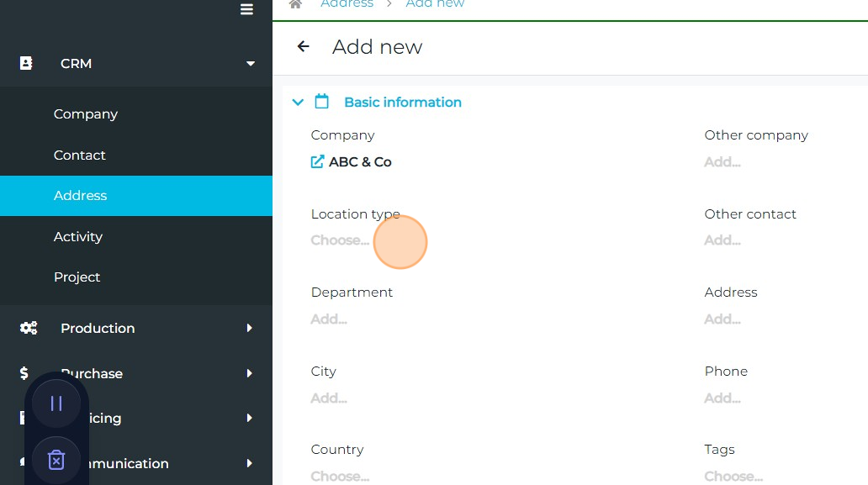This screenshot has height=485, width=868.
Task: Open the Country chooser dropdown
Action: (340, 476)
